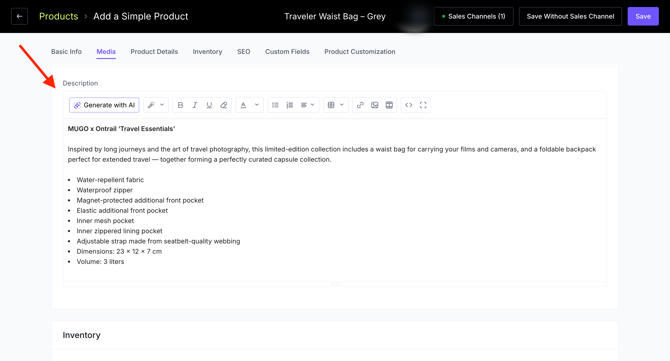Screen dimensions: 670x361
Task: Click Save Without Sales Channel
Action: [570, 17]
